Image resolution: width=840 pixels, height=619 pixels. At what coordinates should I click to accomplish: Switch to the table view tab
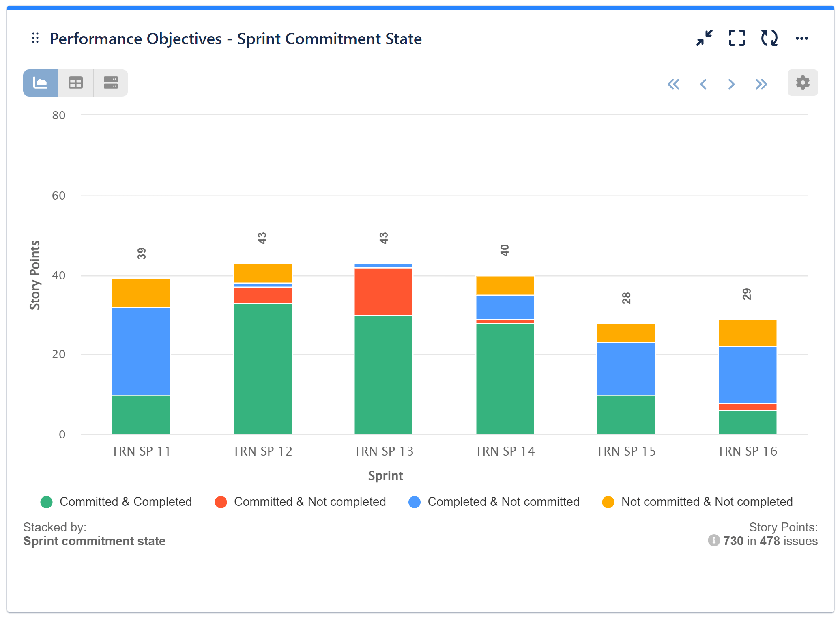75,82
